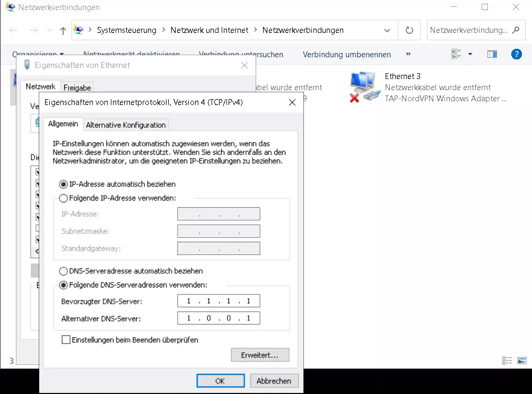This screenshot has height=394, width=532.
Task: Select the Ethernet 3 adapter icon
Action: pos(364,87)
